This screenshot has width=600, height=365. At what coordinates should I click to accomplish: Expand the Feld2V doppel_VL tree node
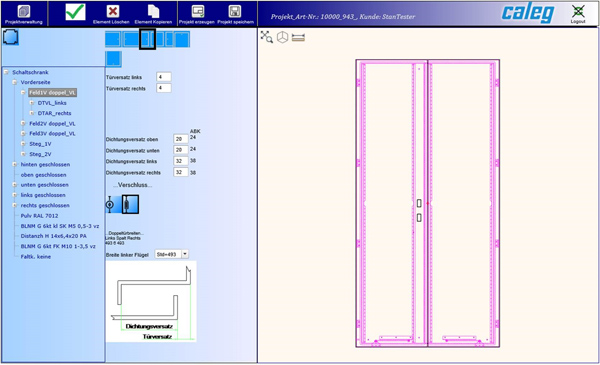click(x=23, y=124)
